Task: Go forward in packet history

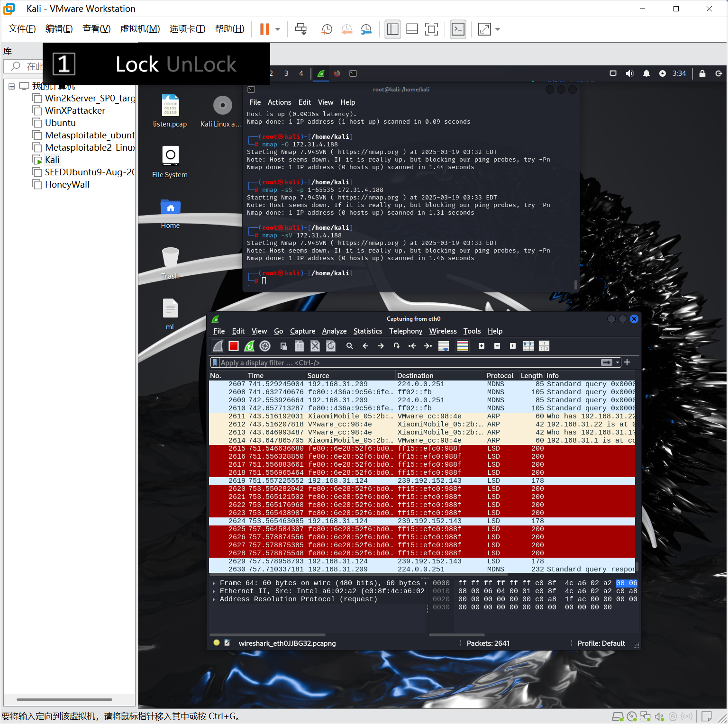Action: (x=381, y=346)
